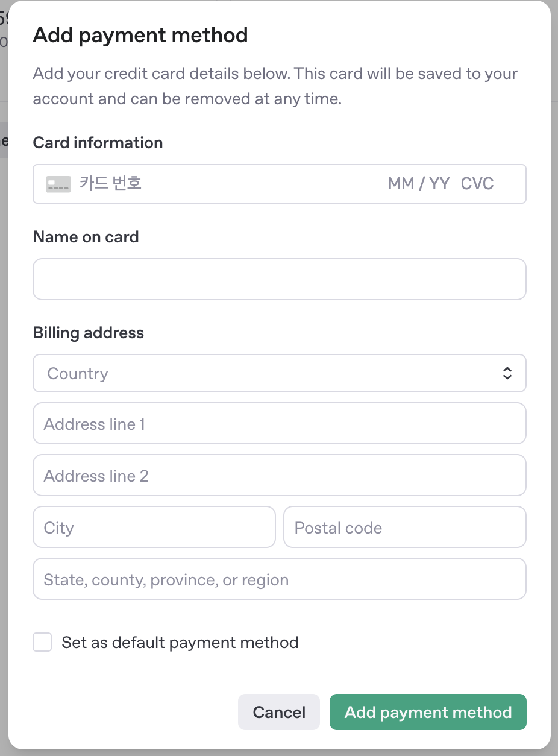
Task: Select the Postal code field
Action: pyautogui.click(x=404, y=528)
